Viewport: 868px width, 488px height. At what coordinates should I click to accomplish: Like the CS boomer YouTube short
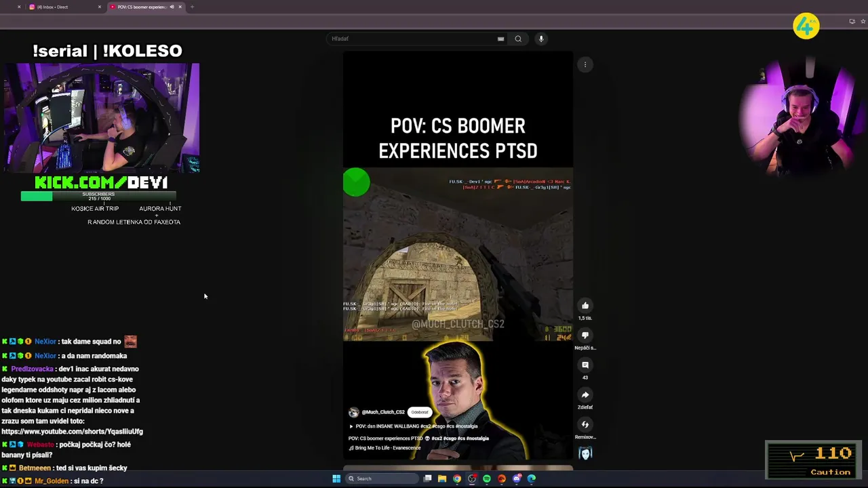(x=585, y=306)
